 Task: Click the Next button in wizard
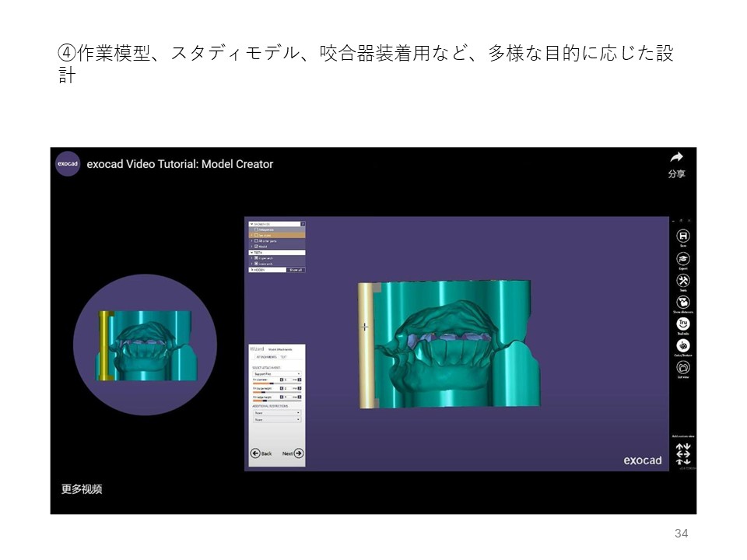point(293,453)
